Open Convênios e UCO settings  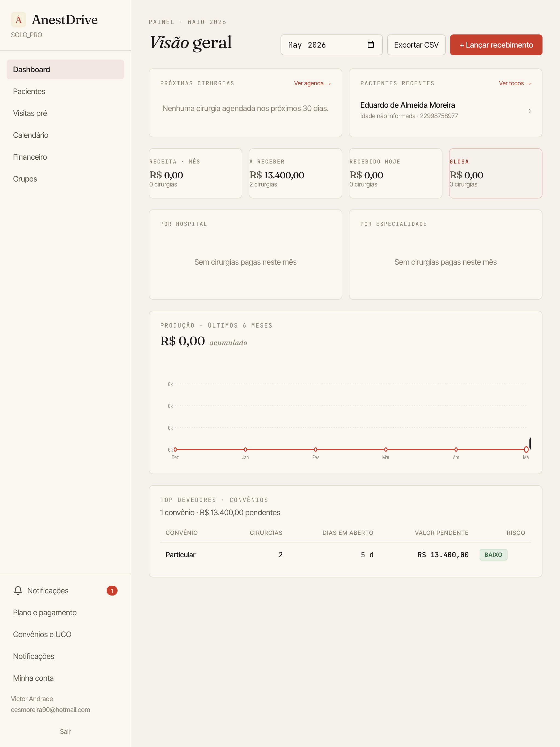65,635
